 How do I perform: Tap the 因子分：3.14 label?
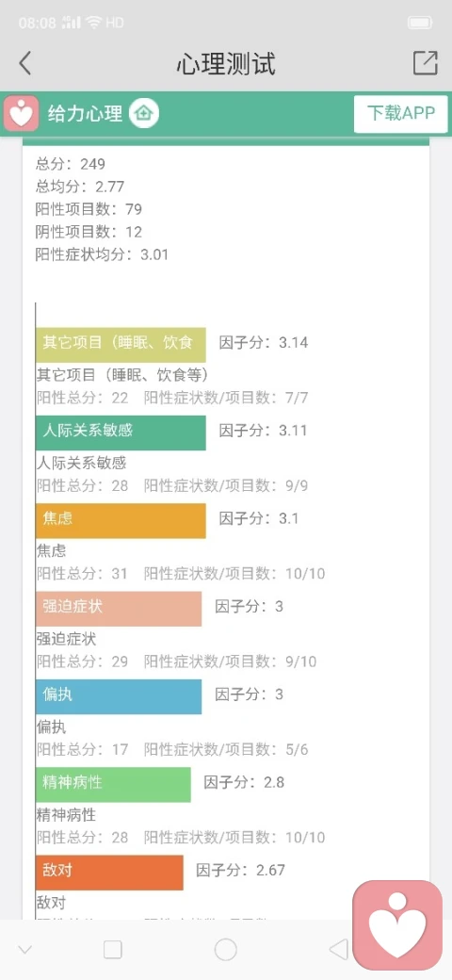[264, 342]
